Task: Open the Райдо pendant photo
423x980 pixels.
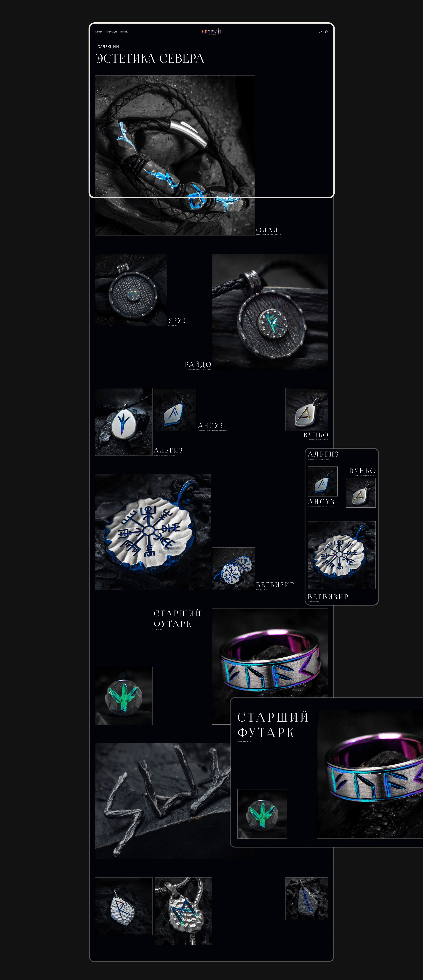Action: pyautogui.click(x=270, y=312)
